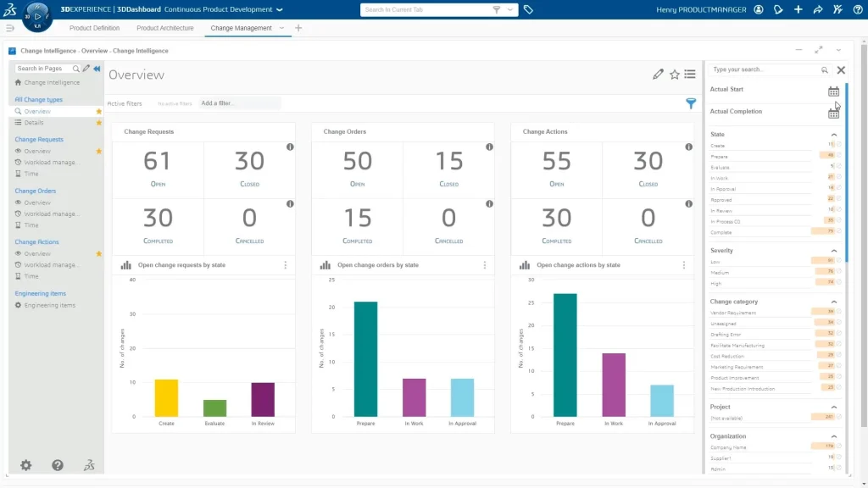Open the Product Architecture tab
The image size is (868, 488).
(x=164, y=28)
